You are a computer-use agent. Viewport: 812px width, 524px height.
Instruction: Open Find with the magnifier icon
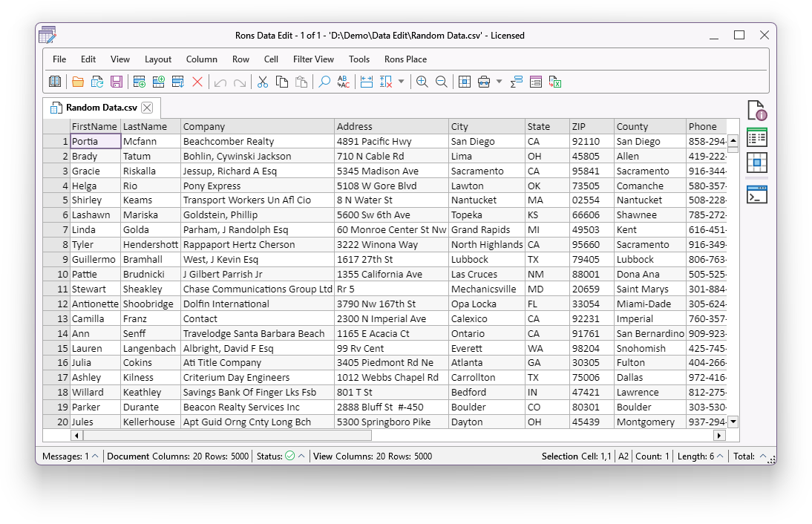click(x=324, y=82)
